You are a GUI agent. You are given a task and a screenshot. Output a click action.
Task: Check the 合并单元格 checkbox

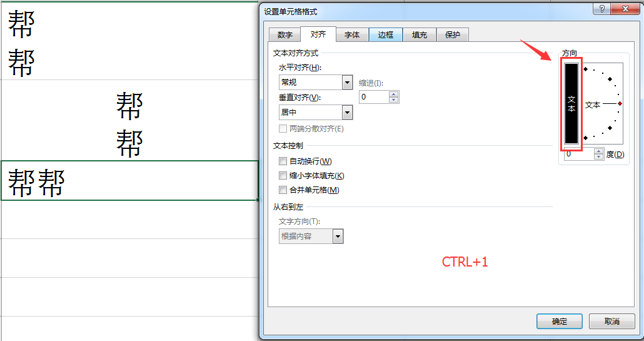[283, 190]
